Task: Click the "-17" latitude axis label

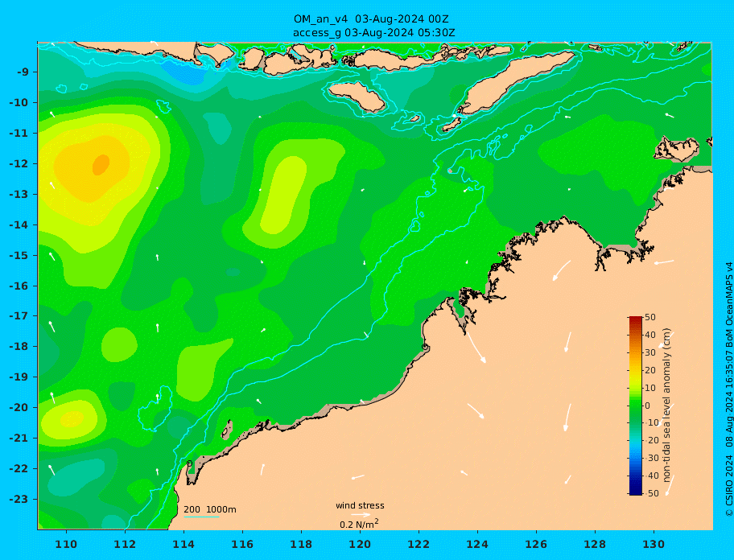Action: click(x=19, y=316)
